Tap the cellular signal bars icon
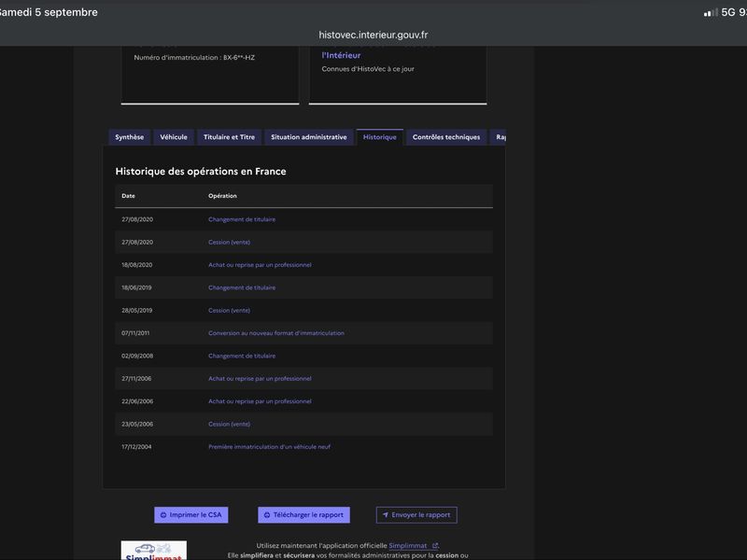This screenshot has height=560, width=747. coord(711,12)
